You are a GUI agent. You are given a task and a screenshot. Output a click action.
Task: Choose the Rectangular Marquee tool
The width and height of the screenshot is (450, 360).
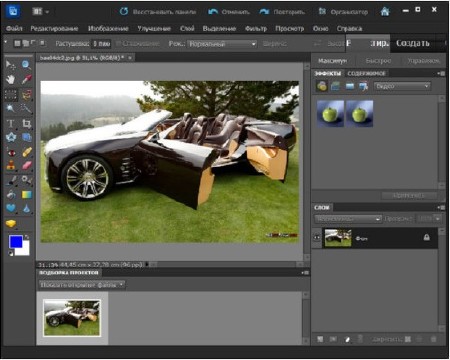tap(11, 95)
